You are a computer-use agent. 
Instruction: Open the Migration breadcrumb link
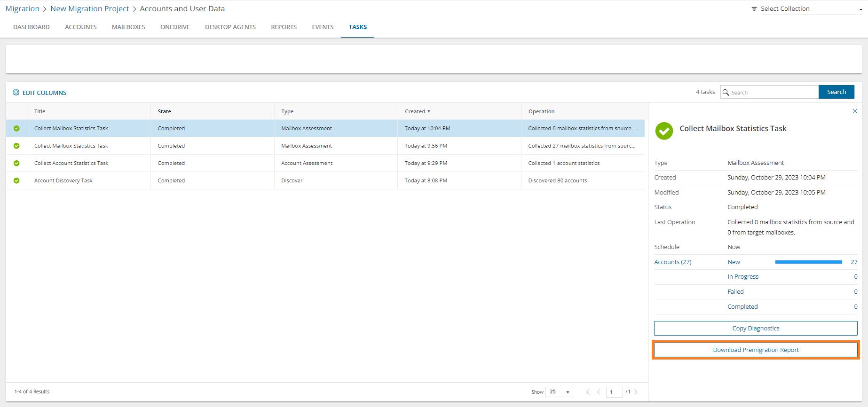23,9
